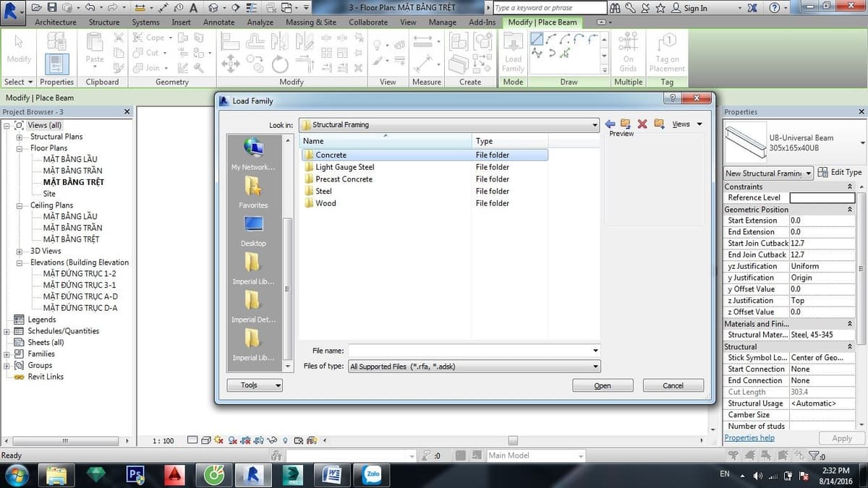Select the Light Gauge Steel folder
This screenshot has width=868, height=488.
(x=344, y=167)
